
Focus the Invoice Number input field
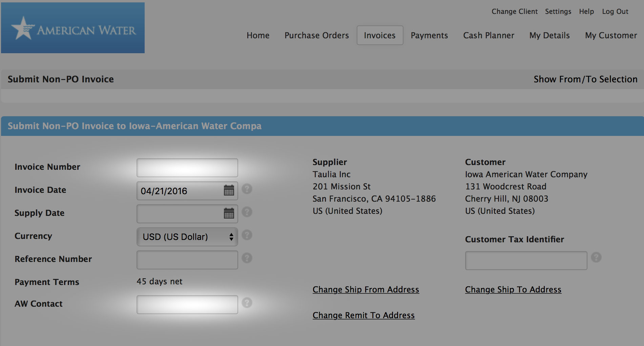[187, 168]
